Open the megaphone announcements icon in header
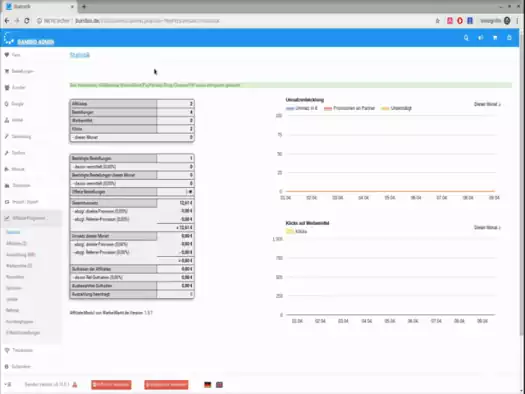525x394 pixels. (x=481, y=38)
